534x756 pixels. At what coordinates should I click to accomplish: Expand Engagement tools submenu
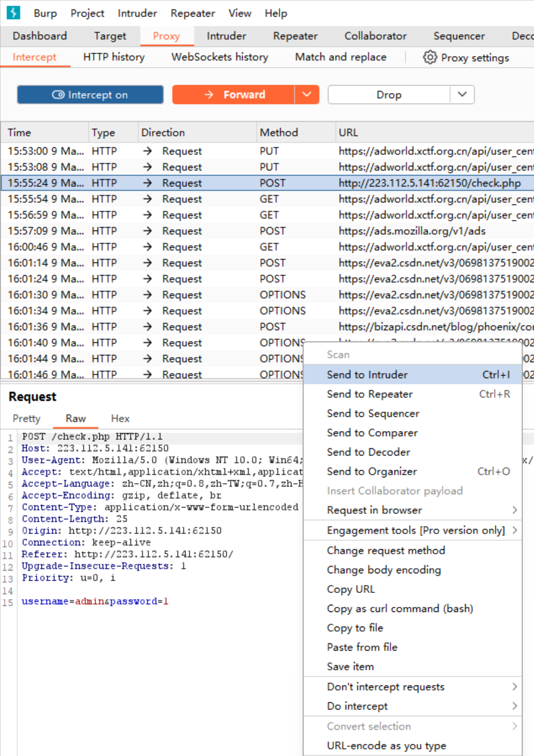point(412,530)
